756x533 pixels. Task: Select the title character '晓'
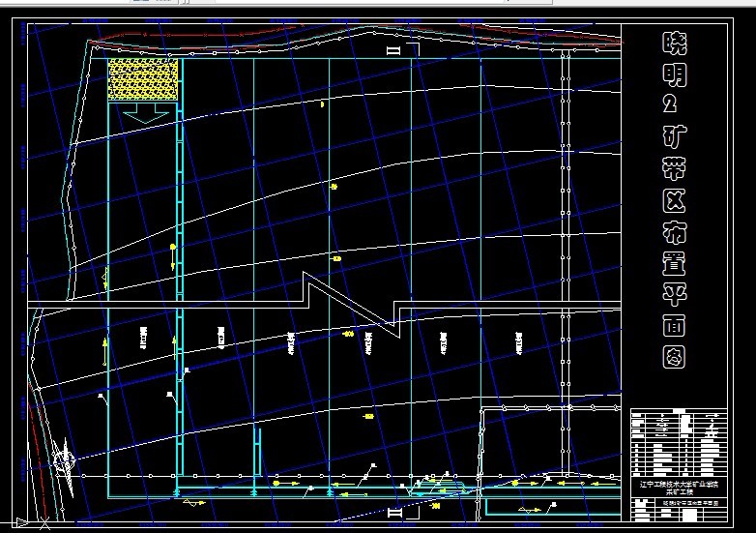point(675,44)
